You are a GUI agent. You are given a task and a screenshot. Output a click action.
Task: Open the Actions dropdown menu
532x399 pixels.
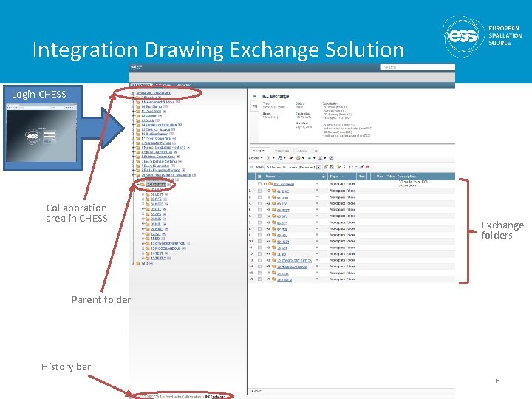[256, 158]
